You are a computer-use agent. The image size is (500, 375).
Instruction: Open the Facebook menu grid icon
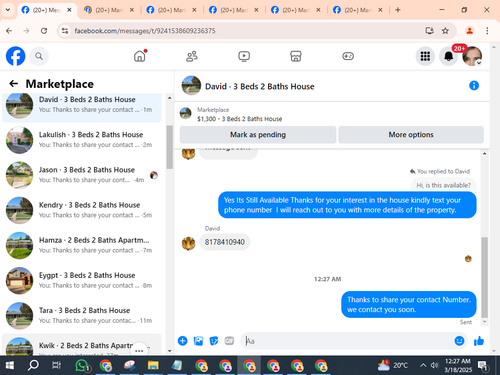point(425,56)
